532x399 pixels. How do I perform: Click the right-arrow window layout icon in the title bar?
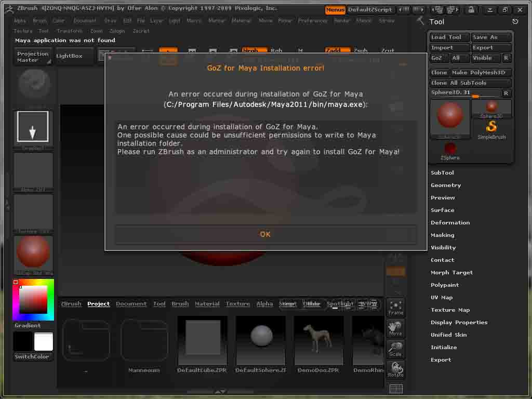(453, 10)
